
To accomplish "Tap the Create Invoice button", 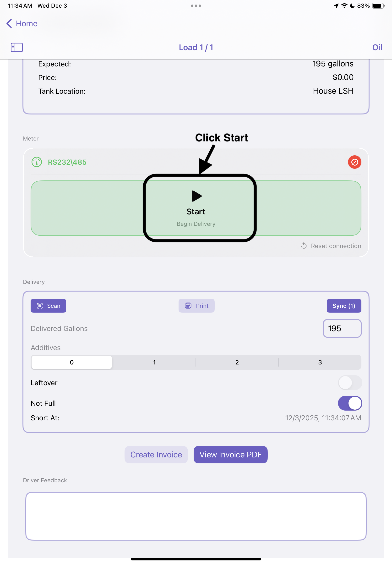I will click(x=156, y=455).
